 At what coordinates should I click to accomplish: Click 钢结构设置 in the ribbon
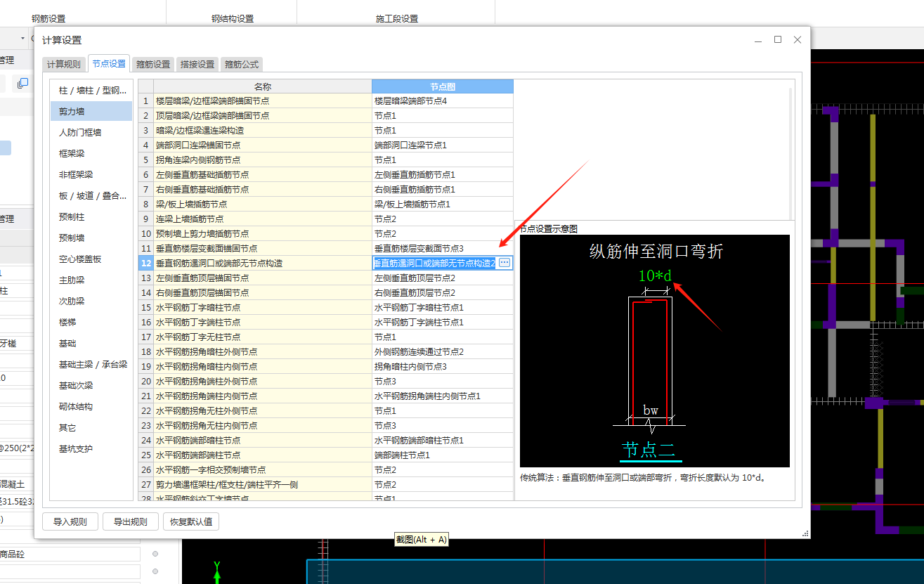pyautogui.click(x=233, y=18)
